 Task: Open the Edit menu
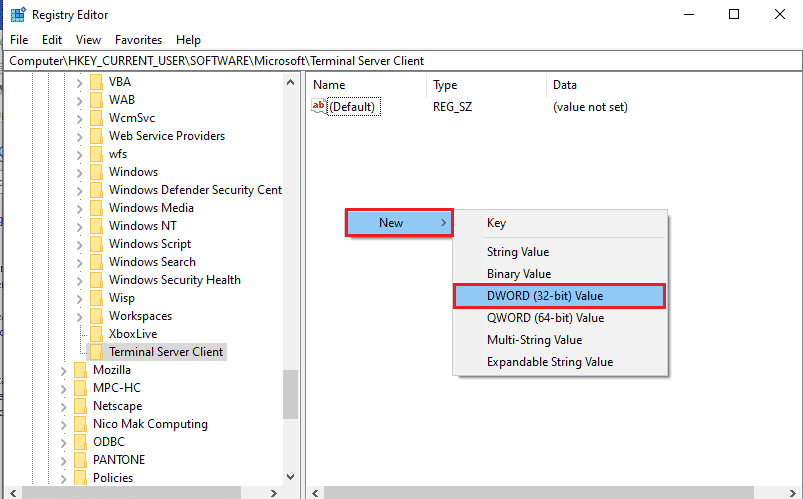52,40
